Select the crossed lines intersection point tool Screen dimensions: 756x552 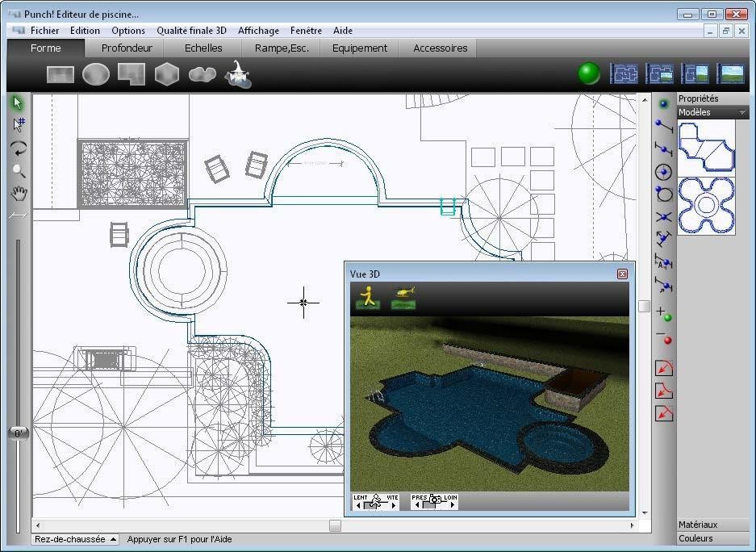(664, 217)
